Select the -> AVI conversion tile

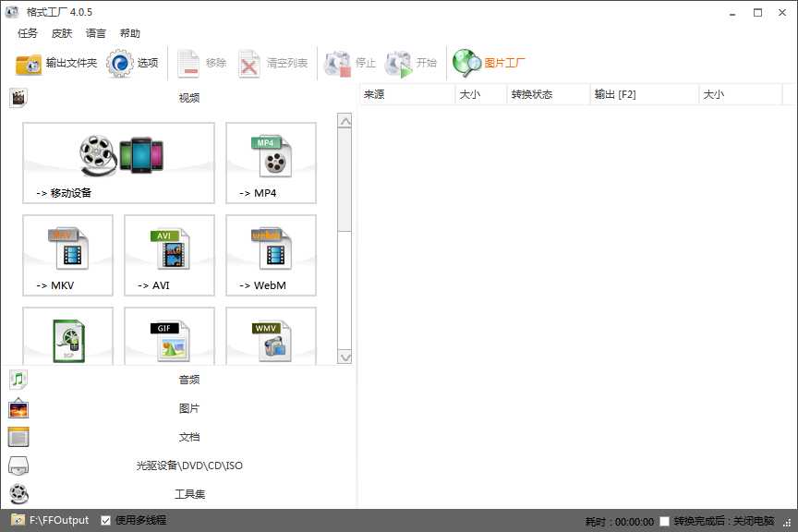(169, 255)
